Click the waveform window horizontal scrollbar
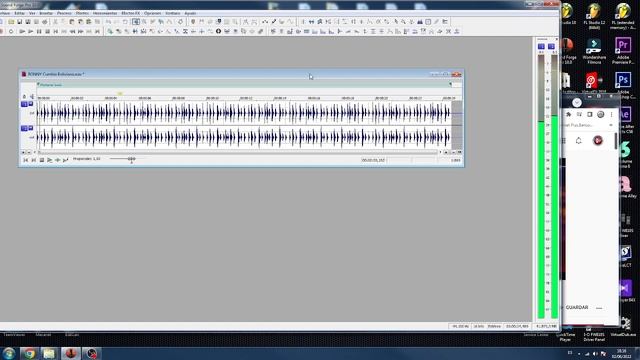Screen dimensions: 640x360 click(239, 152)
